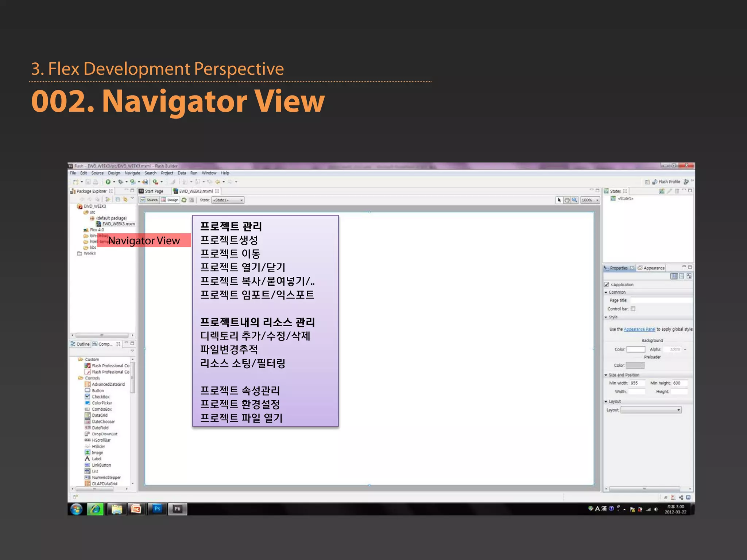Select the Pan hand tool
The image size is (747, 560).
[567, 200]
